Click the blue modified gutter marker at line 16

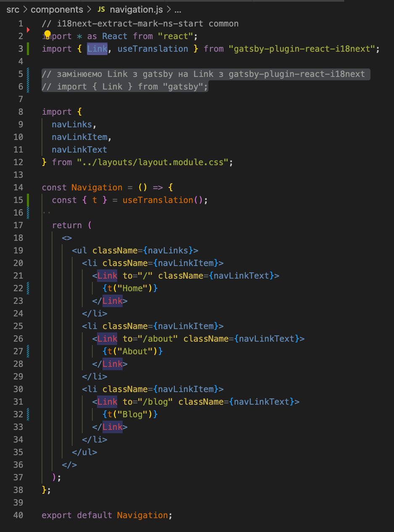tap(28, 213)
